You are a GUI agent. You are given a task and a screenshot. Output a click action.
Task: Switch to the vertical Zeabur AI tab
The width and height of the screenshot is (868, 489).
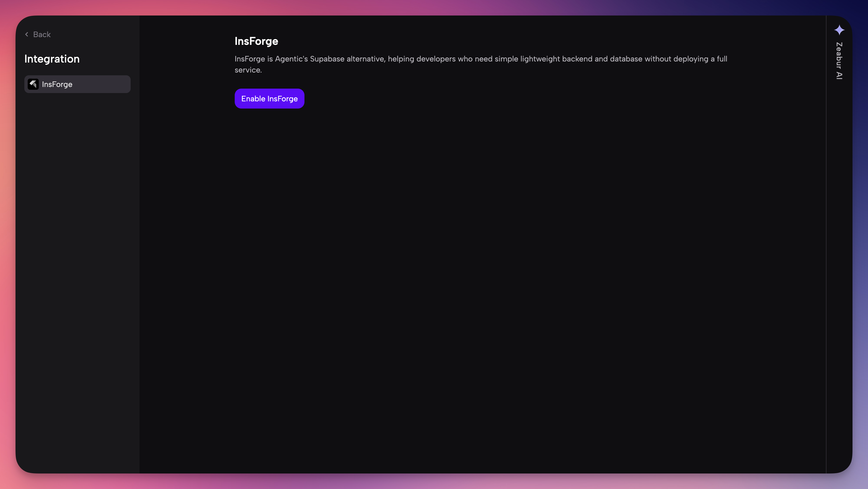[x=839, y=61]
